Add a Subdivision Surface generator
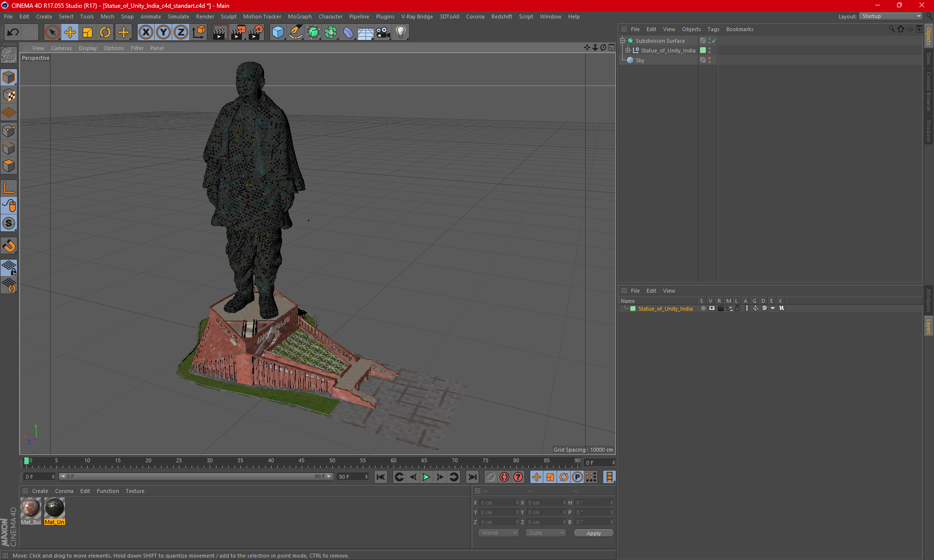Screen dimensions: 934x560 pyautogui.click(x=313, y=32)
